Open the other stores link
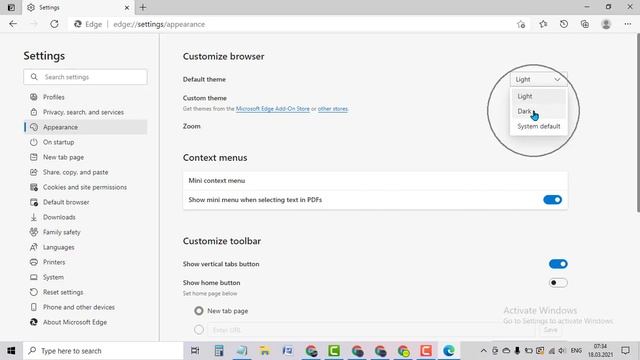This screenshot has height=360, width=640. click(333, 109)
